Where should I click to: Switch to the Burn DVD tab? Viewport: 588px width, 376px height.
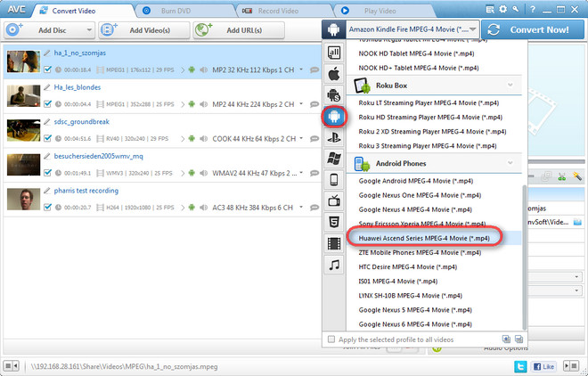point(184,11)
